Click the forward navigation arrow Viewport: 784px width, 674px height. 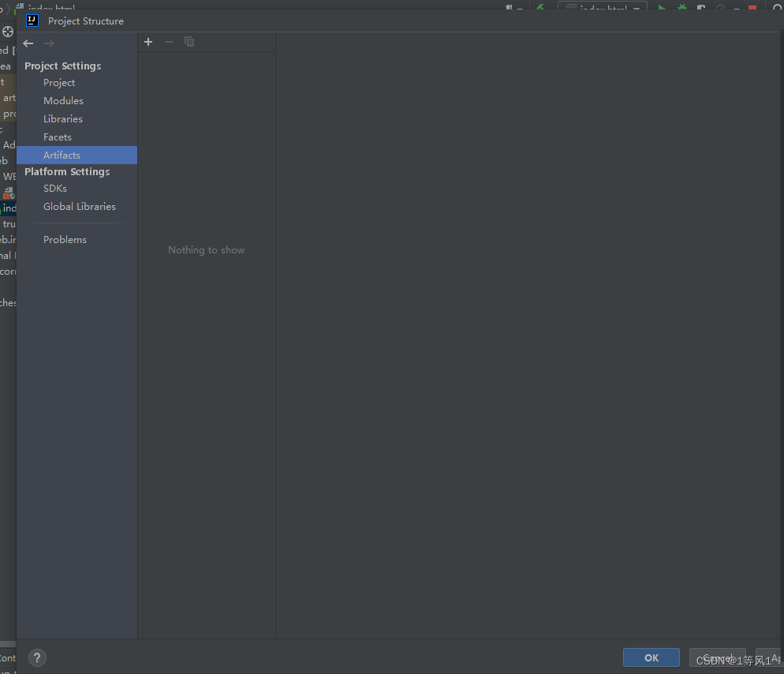tap(49, 43)
